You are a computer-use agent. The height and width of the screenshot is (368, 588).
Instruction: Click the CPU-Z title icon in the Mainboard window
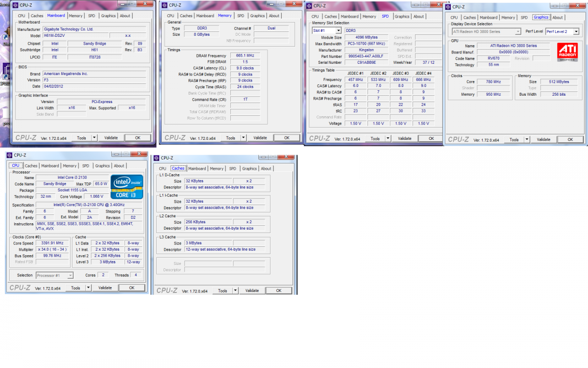(x=16, y=5)
